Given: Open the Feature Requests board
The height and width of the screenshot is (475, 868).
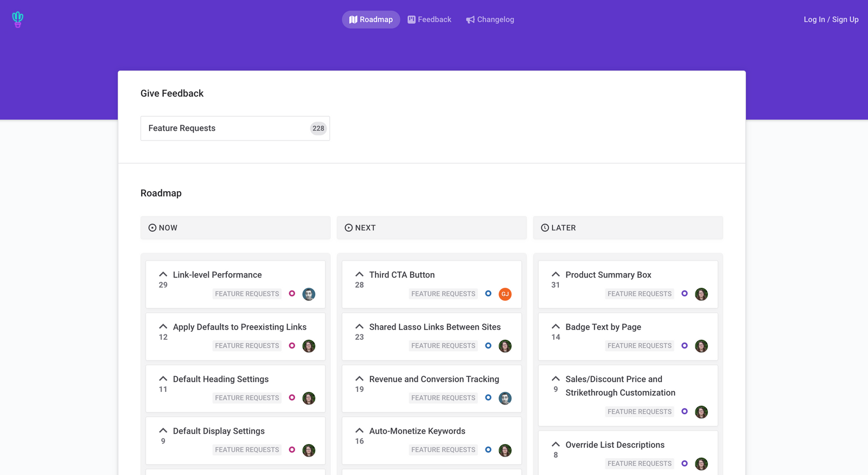Looking at the screenshot, I should 235,128.
